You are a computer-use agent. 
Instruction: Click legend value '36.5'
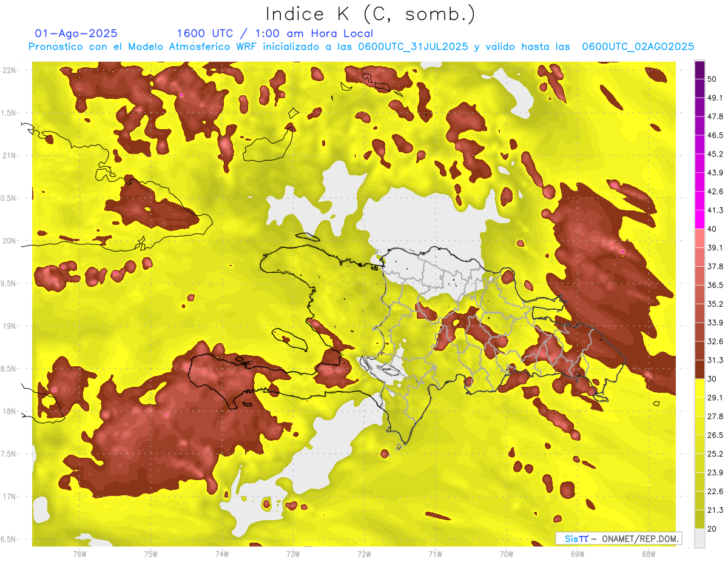tap(714, 285)
